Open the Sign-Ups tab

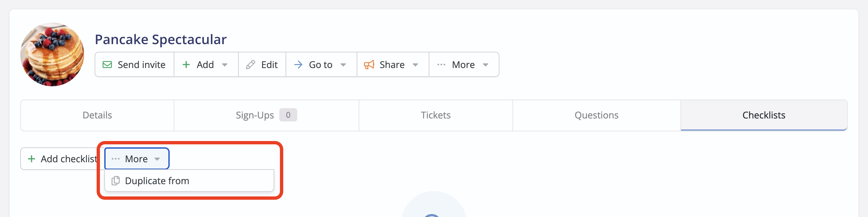pyautogui.click(x=266, y=115)
